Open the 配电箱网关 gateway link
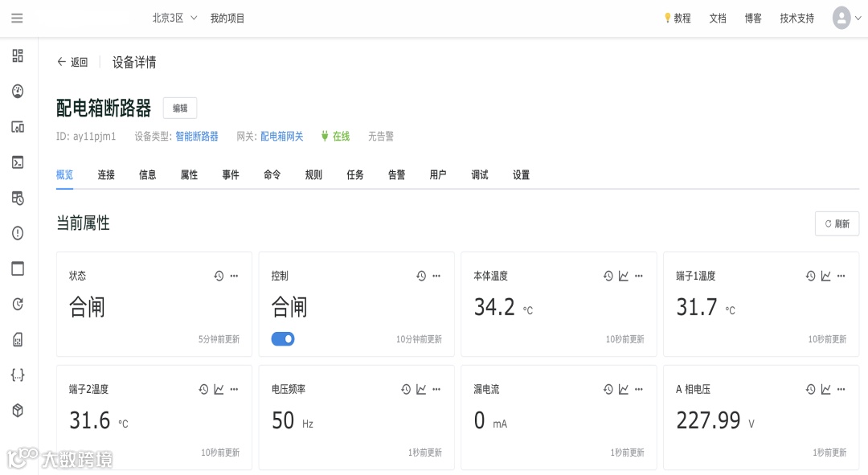The width and height of the screenshot is (868, 475). (x=281, y=137)
